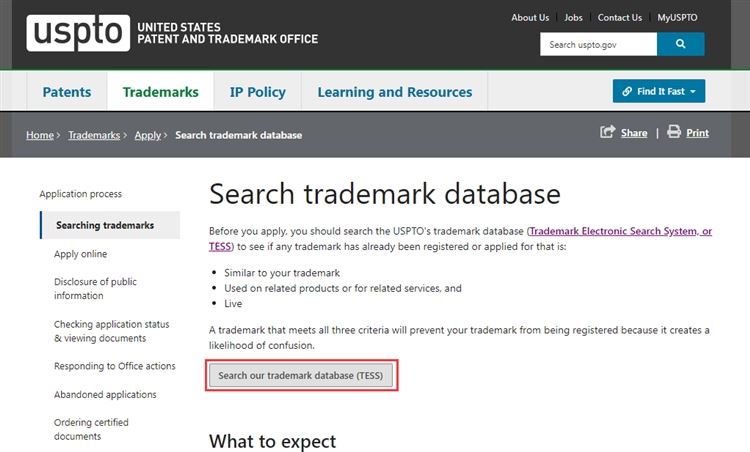The image size is (750, 452).
Task: Open the About Us link
Action: (x=530, y=18)
